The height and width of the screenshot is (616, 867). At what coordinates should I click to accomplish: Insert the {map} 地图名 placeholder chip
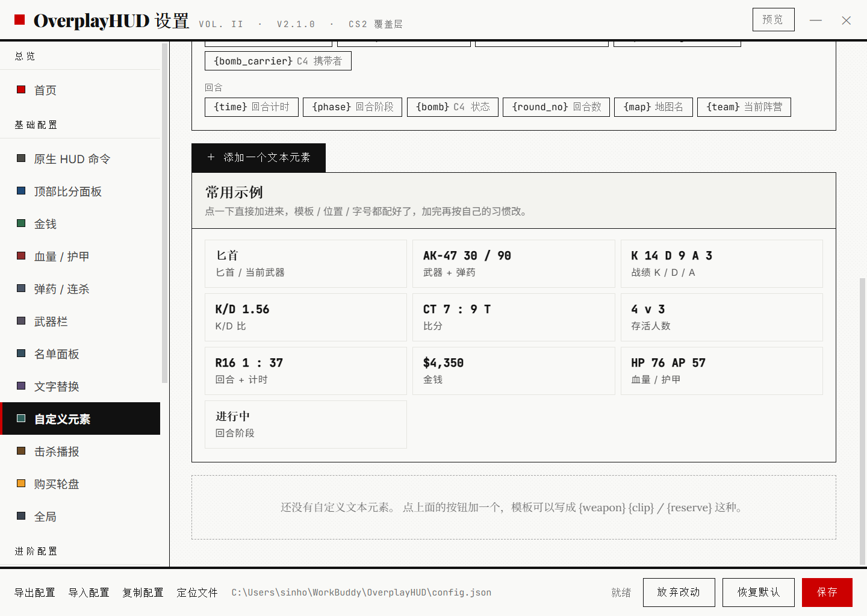click(653, 107)
